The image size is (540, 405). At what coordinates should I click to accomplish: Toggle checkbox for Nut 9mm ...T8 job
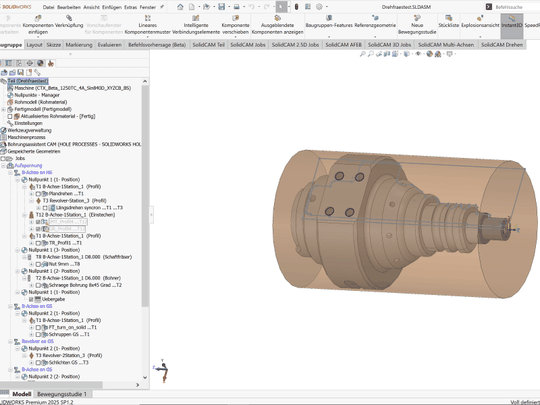38,264
